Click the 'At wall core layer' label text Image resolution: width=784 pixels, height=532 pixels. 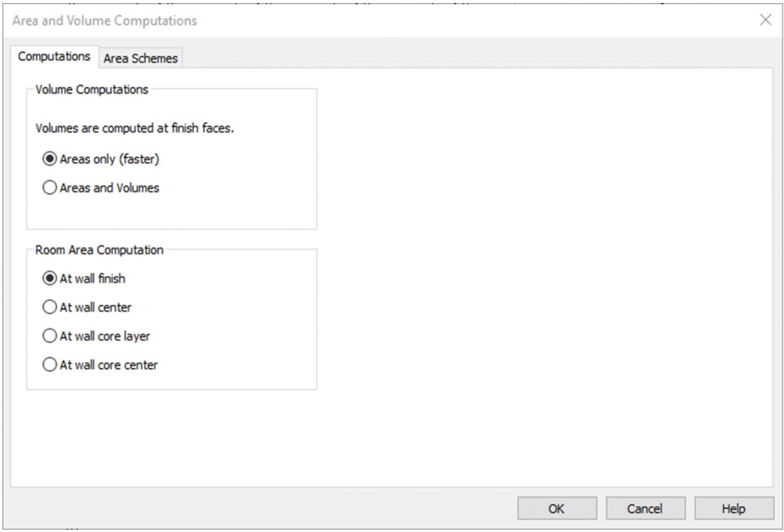tap(106, 336)
